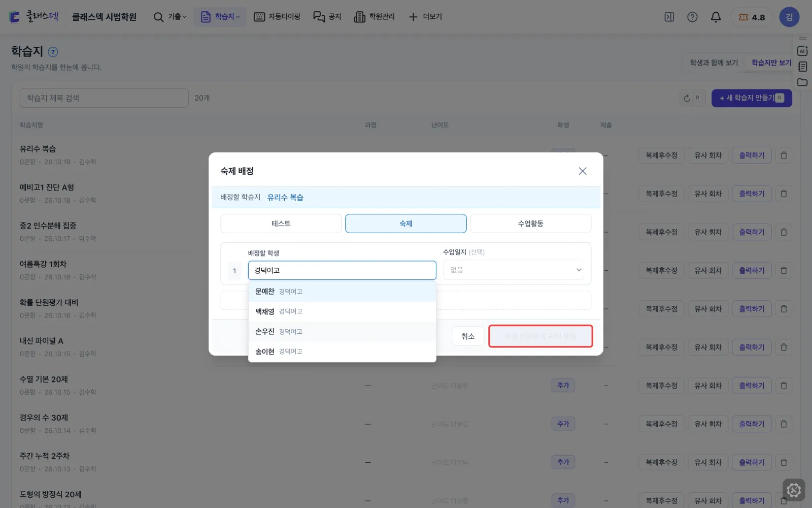Open the 학습지 navigation dropdown
The width and height of the screenshot is (812, 508).
coord(220,17)
